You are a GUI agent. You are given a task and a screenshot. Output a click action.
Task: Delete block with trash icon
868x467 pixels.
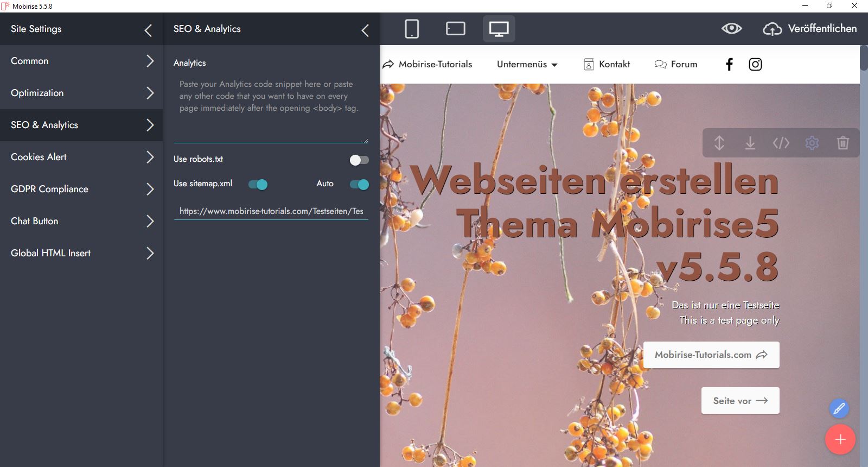[843, 143]
